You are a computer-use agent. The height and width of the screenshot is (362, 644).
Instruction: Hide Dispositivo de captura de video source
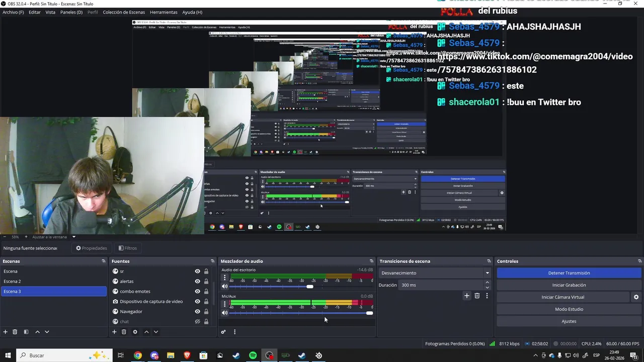point(197,302)
